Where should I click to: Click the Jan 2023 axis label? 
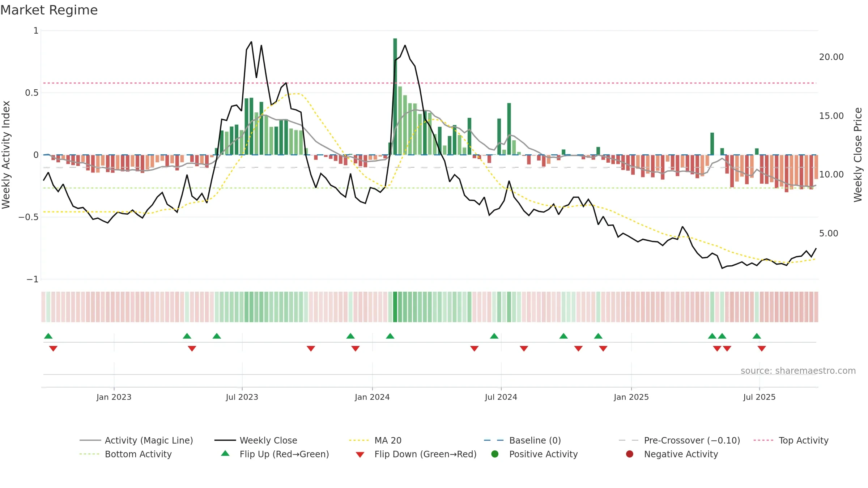pos(114,397)
